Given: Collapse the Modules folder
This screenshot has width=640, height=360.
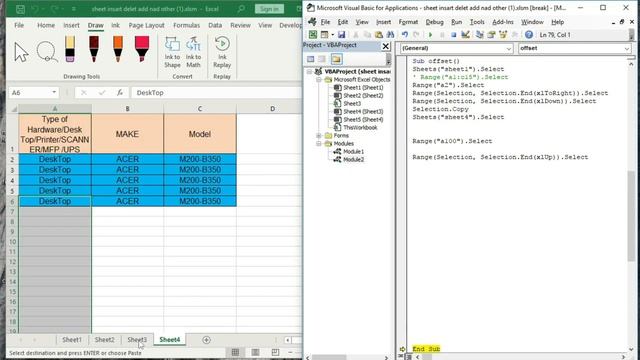Looking at the screenshot, I should (318, 144).
